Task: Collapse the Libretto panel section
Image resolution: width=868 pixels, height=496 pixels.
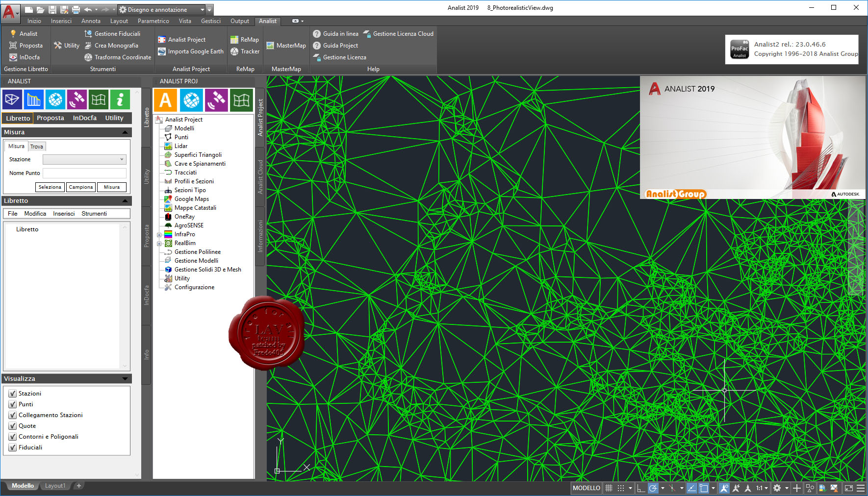Action: click(125, 201)
